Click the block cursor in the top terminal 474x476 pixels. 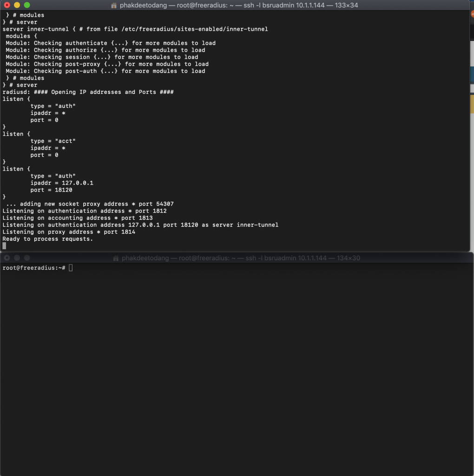pos(4,246)
